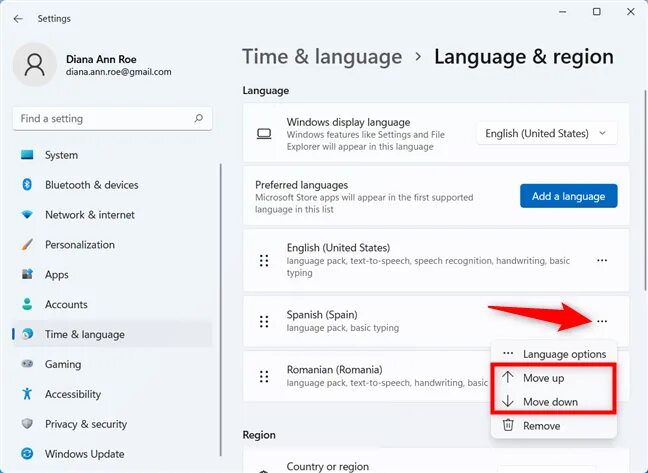Viewport: 648px width, 473px height.
Task: Click the Accessibility figure icon
Action: [x=27, y=394]
